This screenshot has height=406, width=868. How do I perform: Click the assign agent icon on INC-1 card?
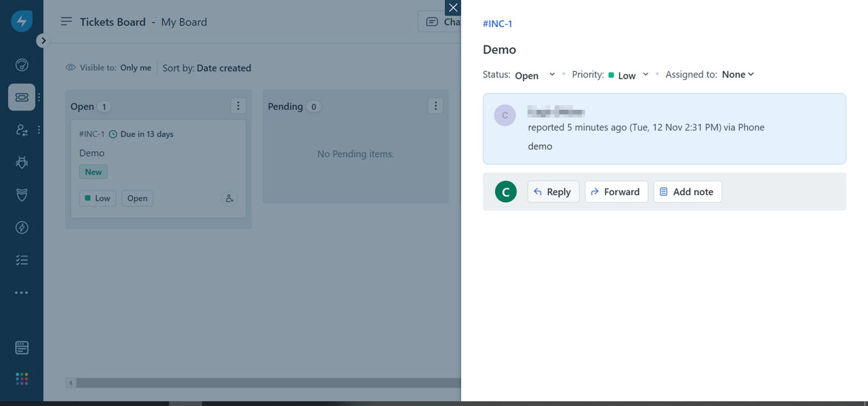click(229, 199)
